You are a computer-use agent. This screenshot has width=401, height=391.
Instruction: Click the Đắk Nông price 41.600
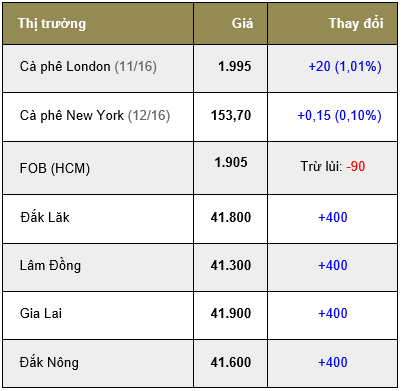[x=231, y=362]
